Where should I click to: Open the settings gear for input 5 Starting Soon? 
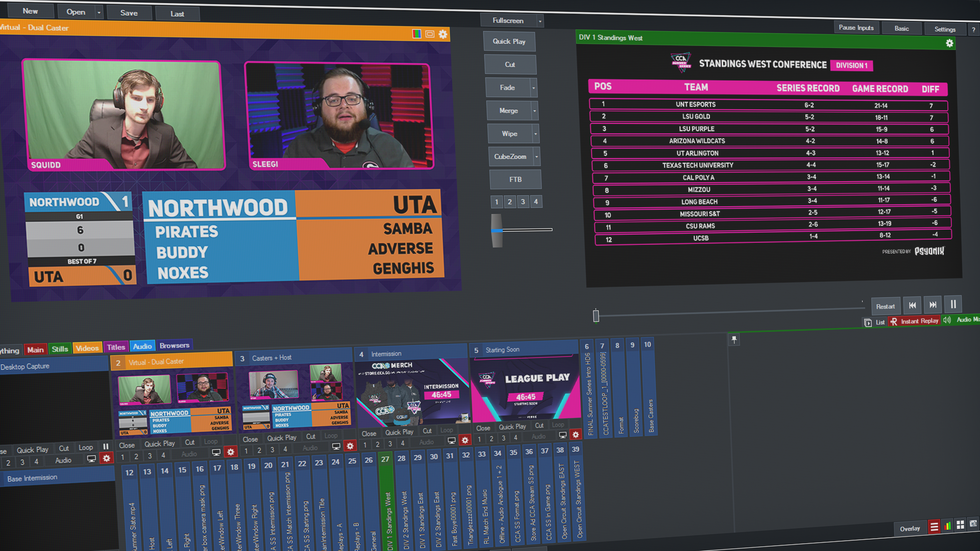click(x=575, y=434)
